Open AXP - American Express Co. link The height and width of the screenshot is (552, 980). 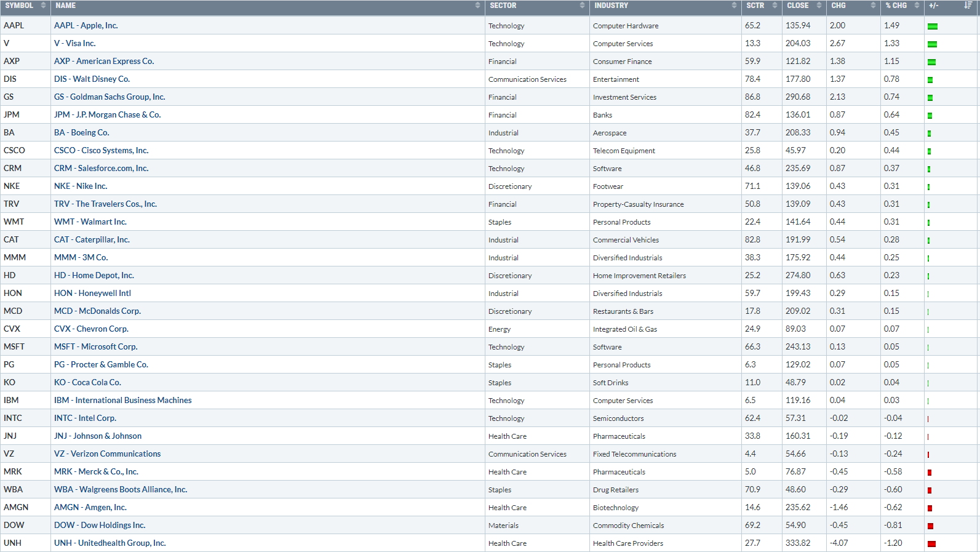click(x=104, y=61)
